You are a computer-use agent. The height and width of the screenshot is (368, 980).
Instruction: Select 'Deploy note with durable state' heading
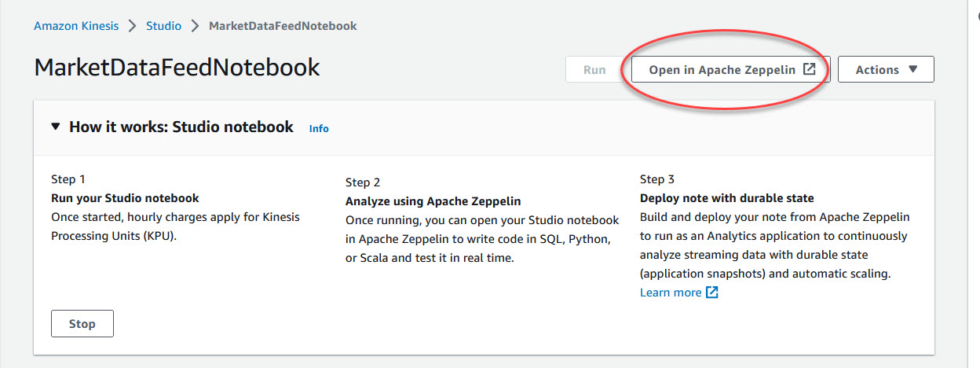(x=726, y=198)
